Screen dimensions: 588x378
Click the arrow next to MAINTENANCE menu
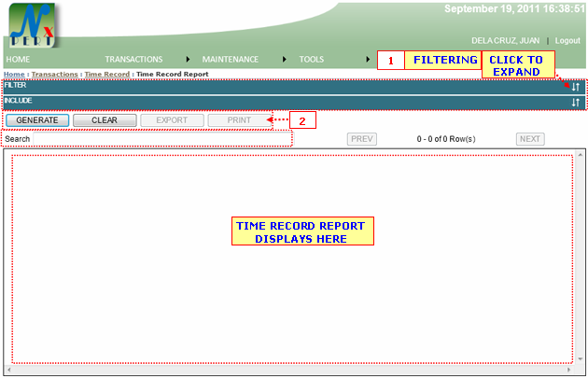(283, 59)
